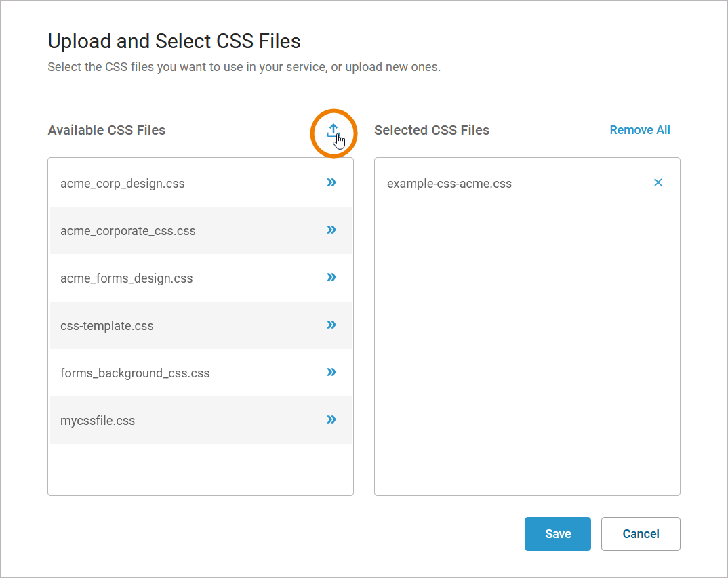
Task: Add mycssfile.css using its double-arrow icon
Action: [x=331, y=419]
